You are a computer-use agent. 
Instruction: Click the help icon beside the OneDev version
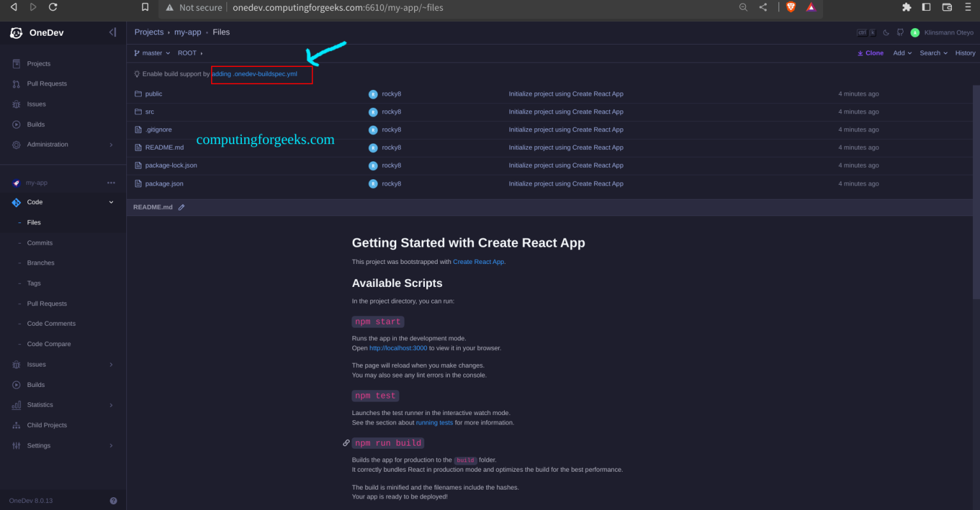tap(114, 501)
